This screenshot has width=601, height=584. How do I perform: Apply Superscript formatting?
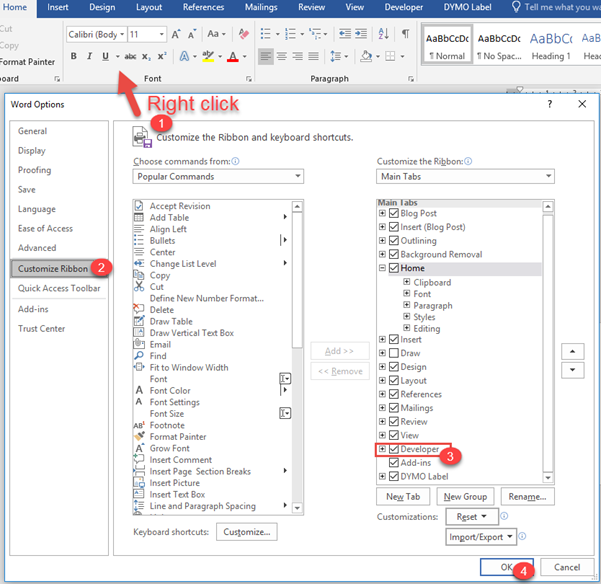point(162,56)
